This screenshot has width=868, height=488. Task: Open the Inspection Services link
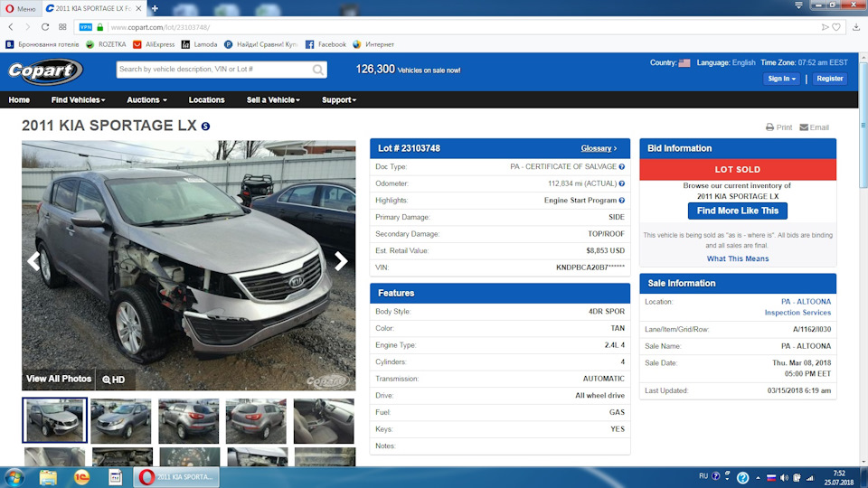pos(797,313)
